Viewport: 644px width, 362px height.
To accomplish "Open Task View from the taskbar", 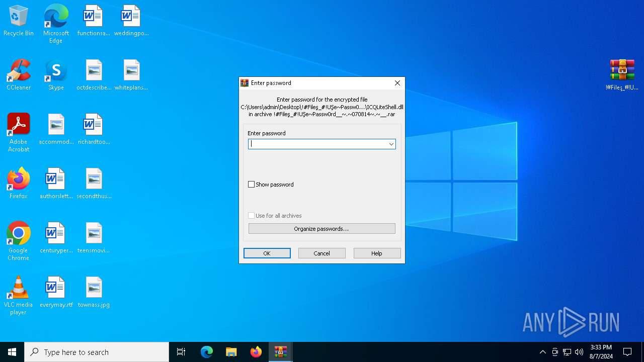I will pyautogui.click(x=181, y=352).
